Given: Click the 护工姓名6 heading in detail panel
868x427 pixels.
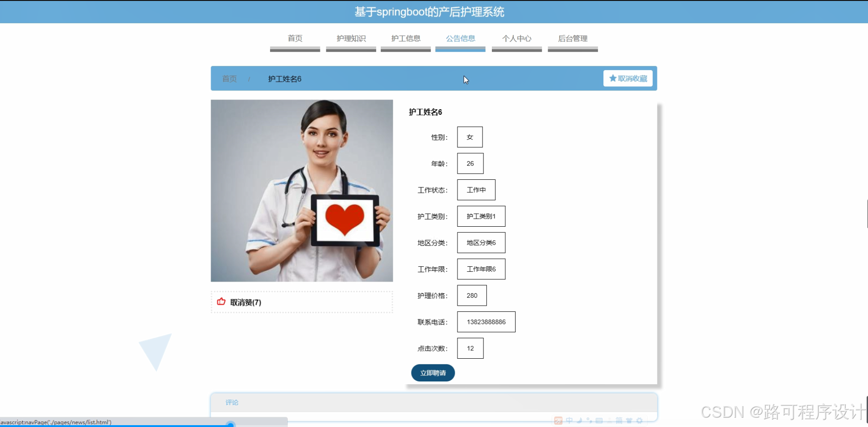Looking at the screenshot, I should tap(425, 112).
